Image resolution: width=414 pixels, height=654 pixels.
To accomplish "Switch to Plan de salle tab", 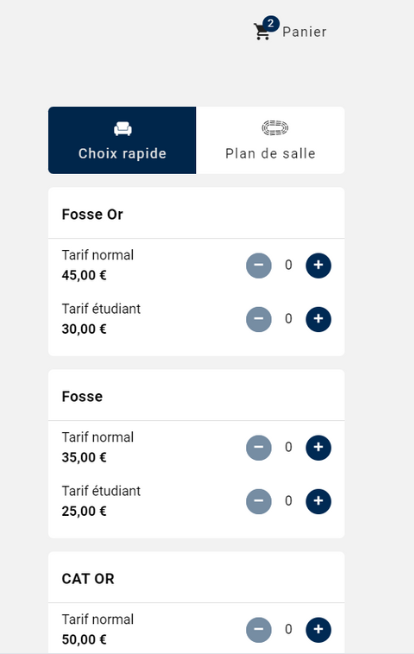I will pyautogui.click(x=270, y=140).
